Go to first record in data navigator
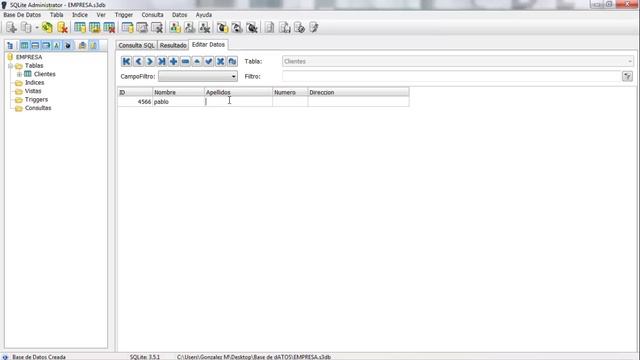Screen dimensions: 640x360 [x=126, y=61]
